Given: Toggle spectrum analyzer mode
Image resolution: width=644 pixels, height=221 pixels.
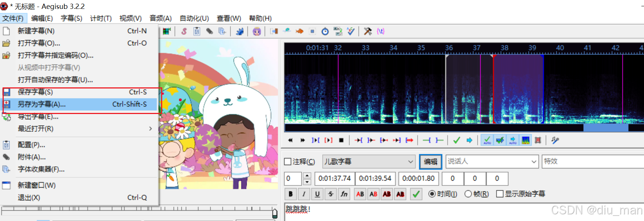Looking at the screenshot, I should click(x=525, y=140).
